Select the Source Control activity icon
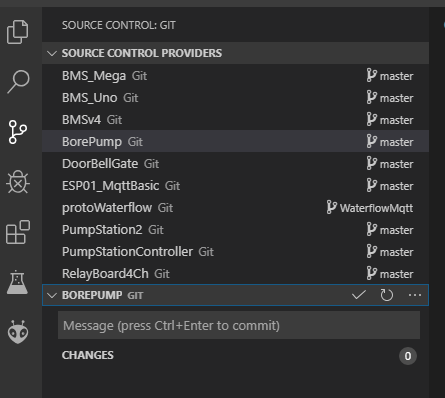Image resolution: width=445 pixels, height=398 pixels. [18, 132]
